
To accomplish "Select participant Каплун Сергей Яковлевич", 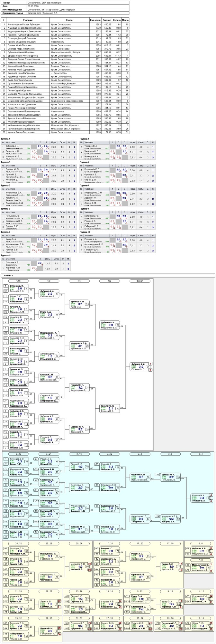I will pos(20,66).
